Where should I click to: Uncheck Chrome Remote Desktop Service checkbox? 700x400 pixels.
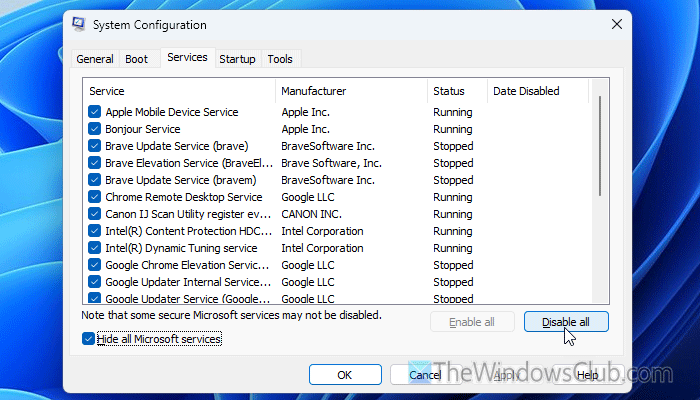point(94,196)
